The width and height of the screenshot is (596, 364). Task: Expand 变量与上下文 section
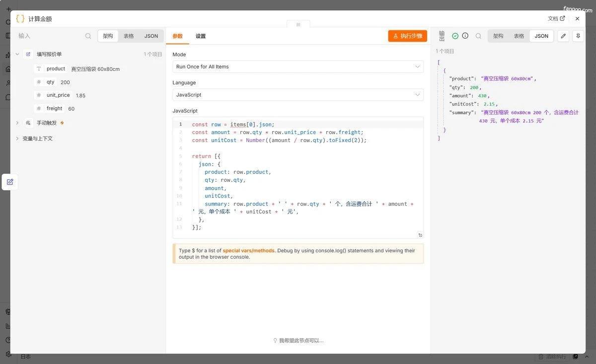[17, 139]
